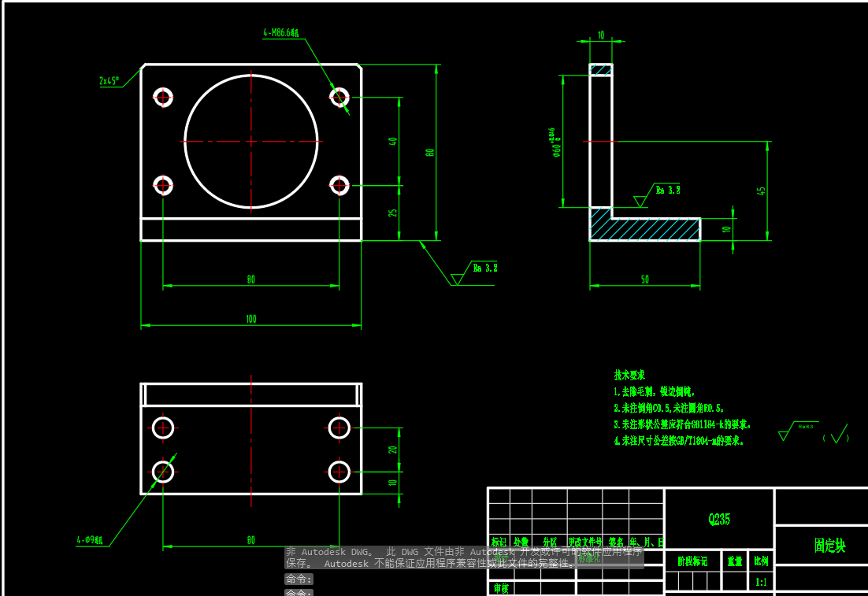This screenshot has width=868, height=596.
Task: Select the 25 height dimension text
Action: tap(393, 213)
